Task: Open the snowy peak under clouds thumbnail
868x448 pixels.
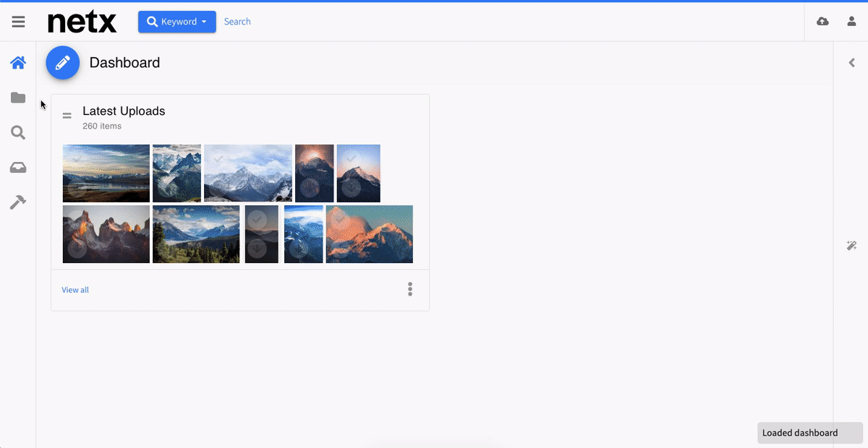Action: [248, 173]
